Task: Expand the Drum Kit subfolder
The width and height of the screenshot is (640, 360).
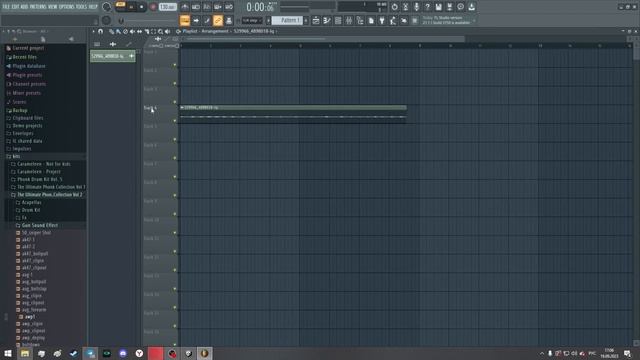Action: 31,210
